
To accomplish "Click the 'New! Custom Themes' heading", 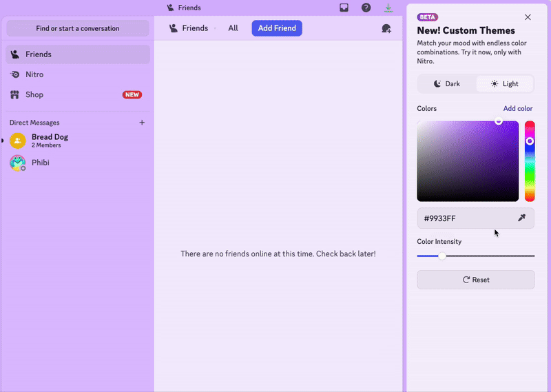I will [x=466, y=30].
